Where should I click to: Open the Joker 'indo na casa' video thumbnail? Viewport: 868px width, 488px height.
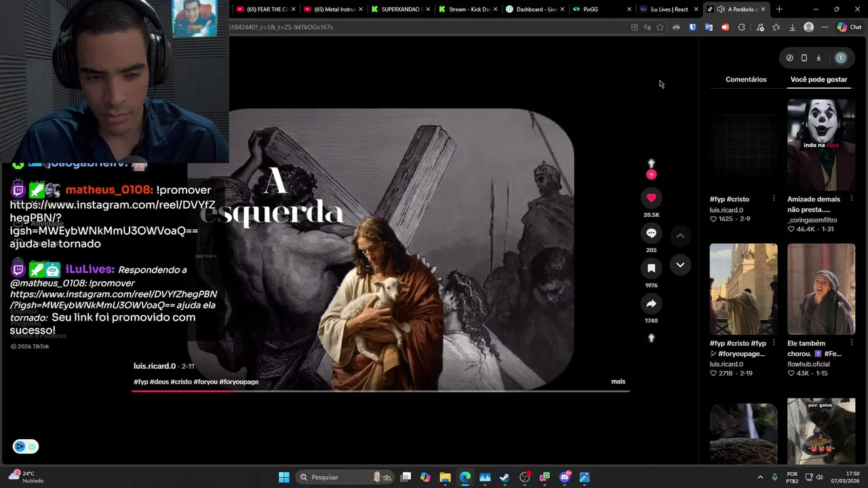tap(821, 144)
